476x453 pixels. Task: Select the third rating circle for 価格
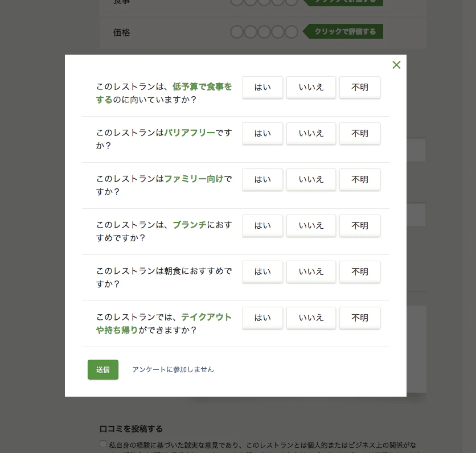[264, 32]
